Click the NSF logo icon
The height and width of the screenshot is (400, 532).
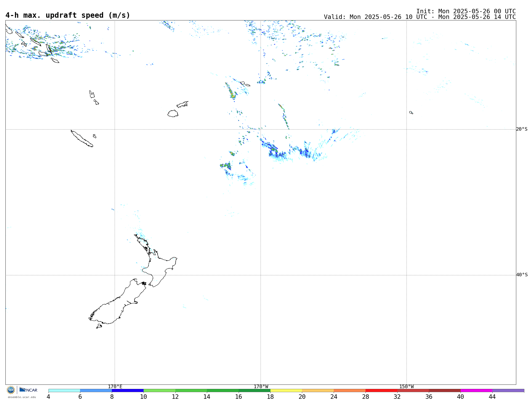11,390
